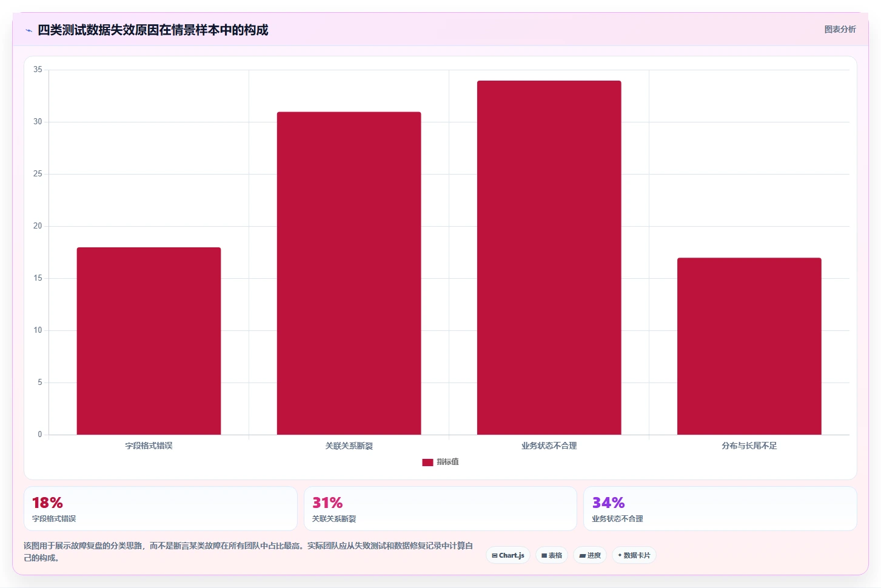Click the x-axis label 业务状态不合理
Screen dimensions: 881x588
click(549, 446)
